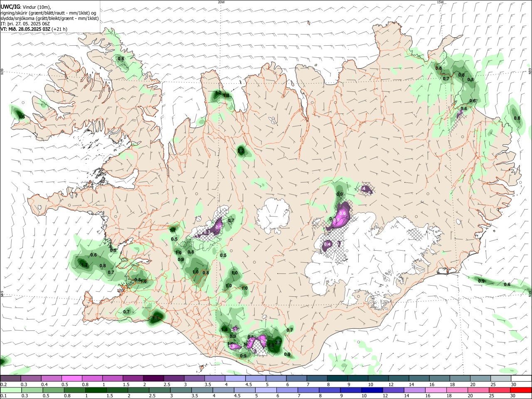532x399 pixels.
Task: Click the 14–16 violet swatch in the lower legend
Action: click(414, 390)
